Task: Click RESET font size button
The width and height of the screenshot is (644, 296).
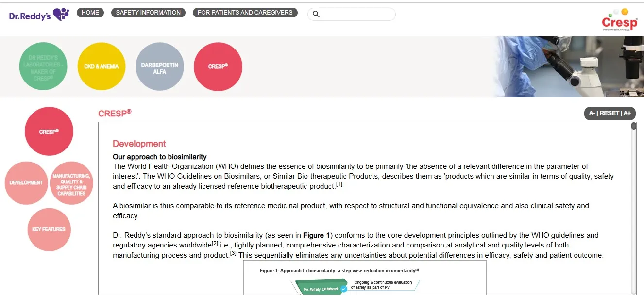Action: [610, 114]
